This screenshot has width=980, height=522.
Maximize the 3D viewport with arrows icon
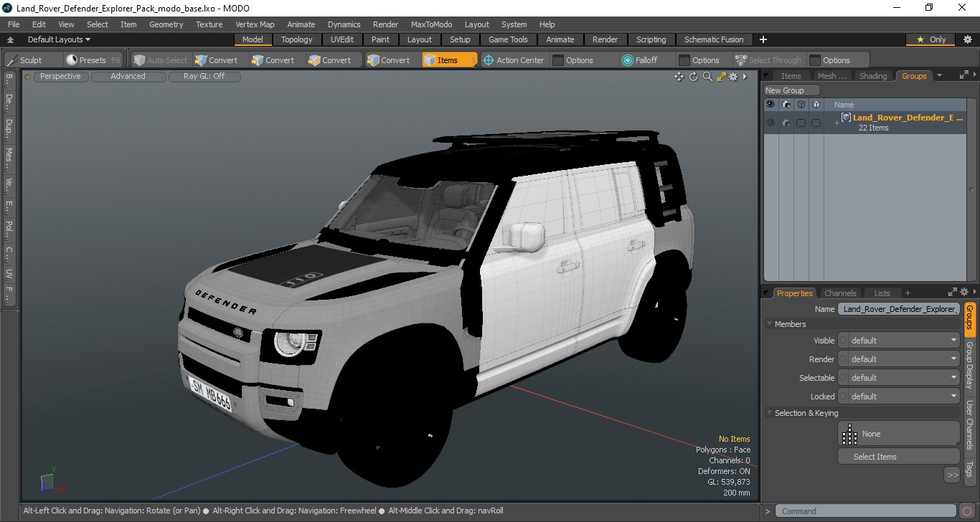click(721, 77)
